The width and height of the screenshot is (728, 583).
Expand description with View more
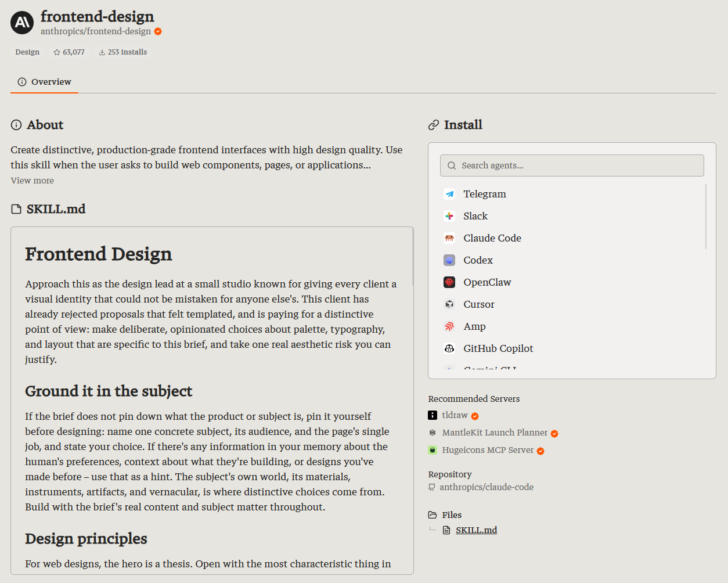(x=33, y=181)
